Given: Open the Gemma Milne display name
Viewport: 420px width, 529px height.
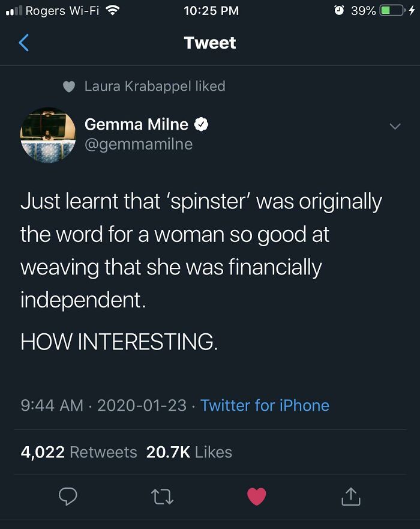Looking at the screenshot, I should 137,124.
